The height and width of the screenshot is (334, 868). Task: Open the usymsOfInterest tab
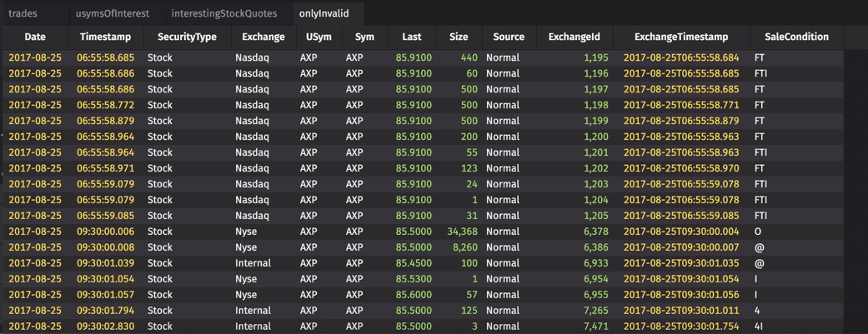pyautogui.click(x=112, y=13)
